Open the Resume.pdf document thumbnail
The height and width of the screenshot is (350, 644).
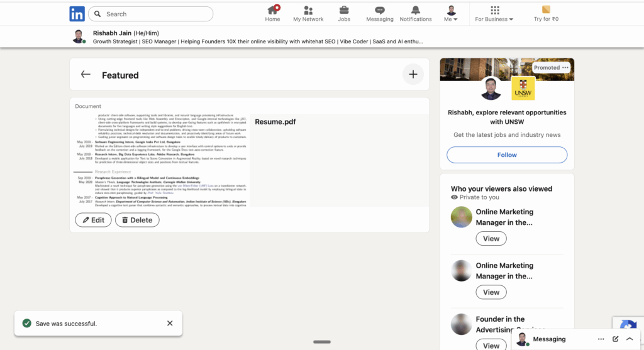pos(162,160)
